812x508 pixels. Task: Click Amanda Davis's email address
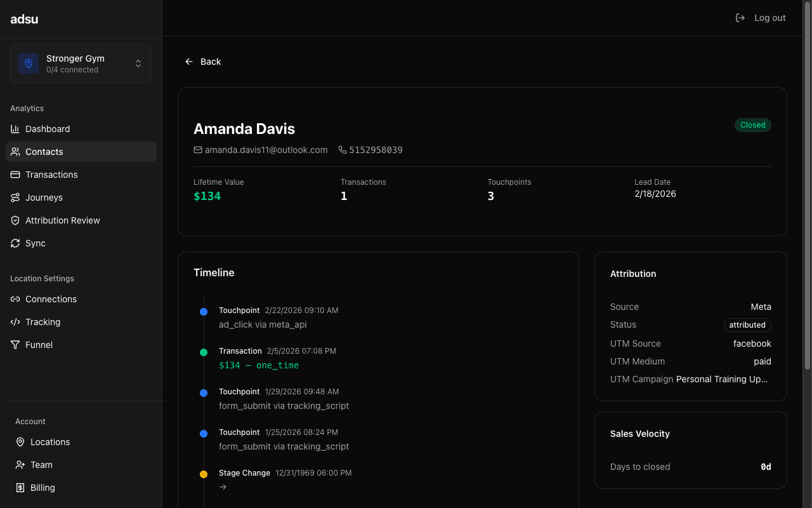pos(265,150)
